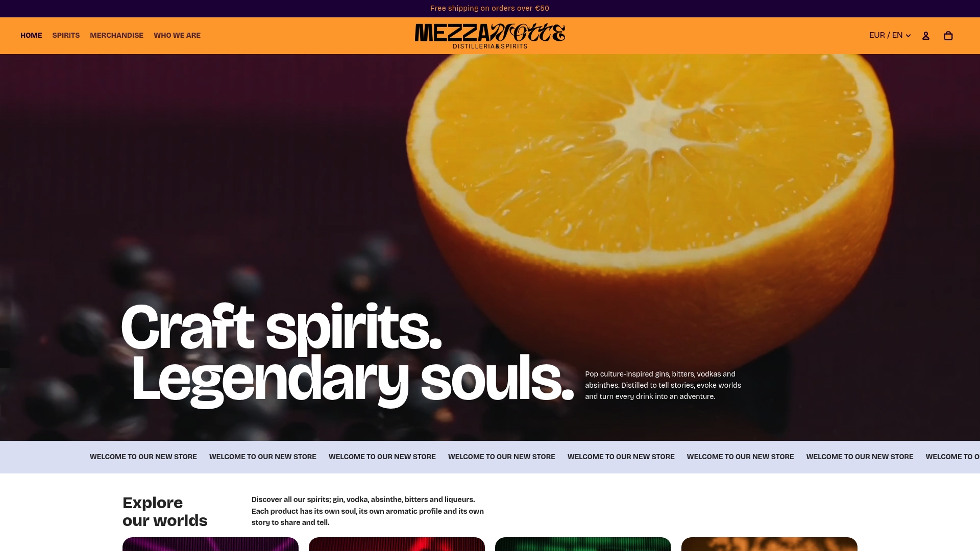Click the hero description paragraph about gins
Image resolution: width=980 pixels, height=551 pixels.
coord(663,385)
